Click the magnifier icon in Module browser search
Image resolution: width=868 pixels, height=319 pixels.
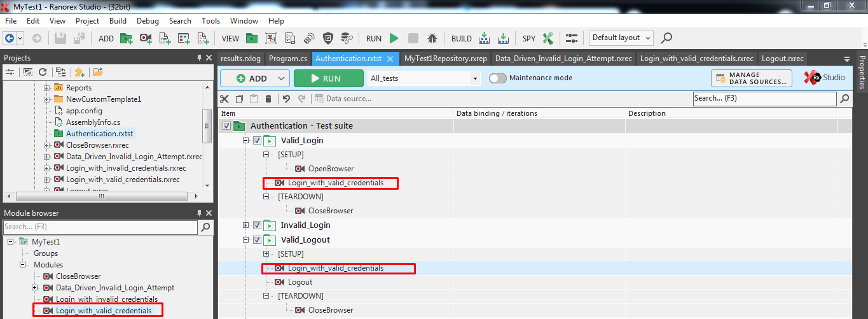click(x=206, y=227)
